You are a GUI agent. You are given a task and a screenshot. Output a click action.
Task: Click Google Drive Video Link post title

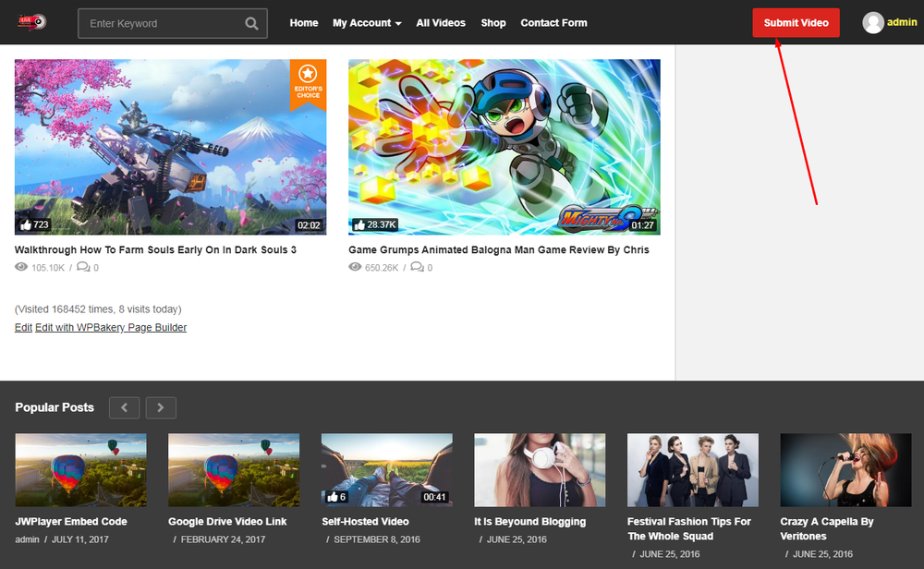tap(227, 521)
